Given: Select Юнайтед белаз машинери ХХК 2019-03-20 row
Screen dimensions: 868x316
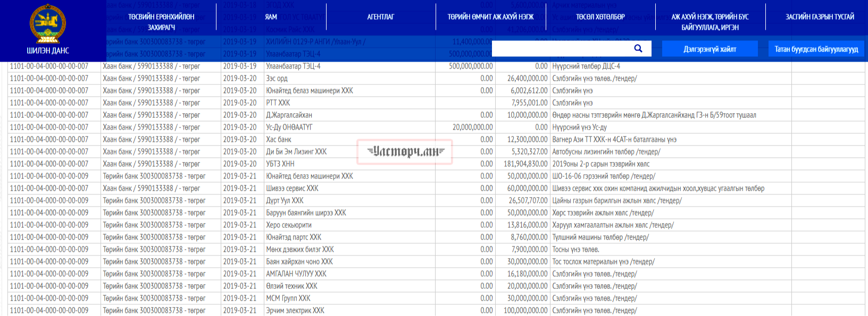Looking at the screenshot, I should tap(310, 91).
